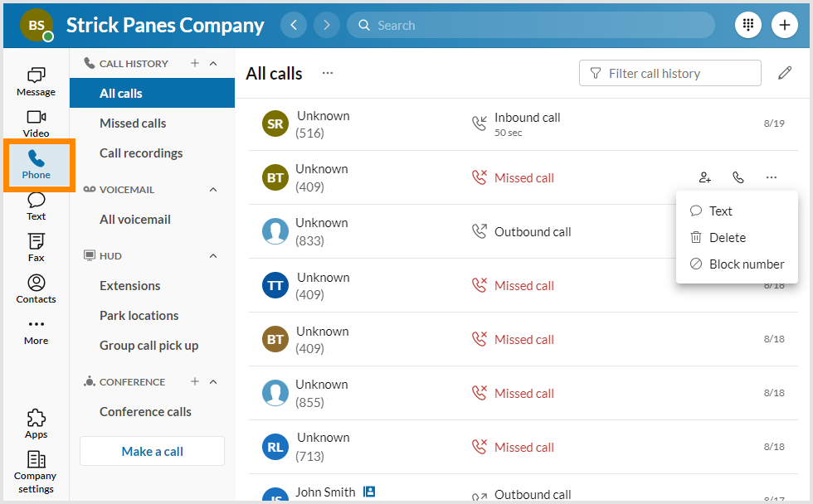Go to Contacts

[x=36, y=288]
